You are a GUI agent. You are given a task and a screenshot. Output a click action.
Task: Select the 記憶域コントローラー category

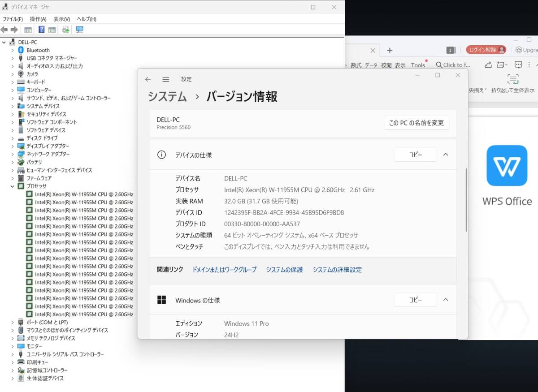(47, 370)
